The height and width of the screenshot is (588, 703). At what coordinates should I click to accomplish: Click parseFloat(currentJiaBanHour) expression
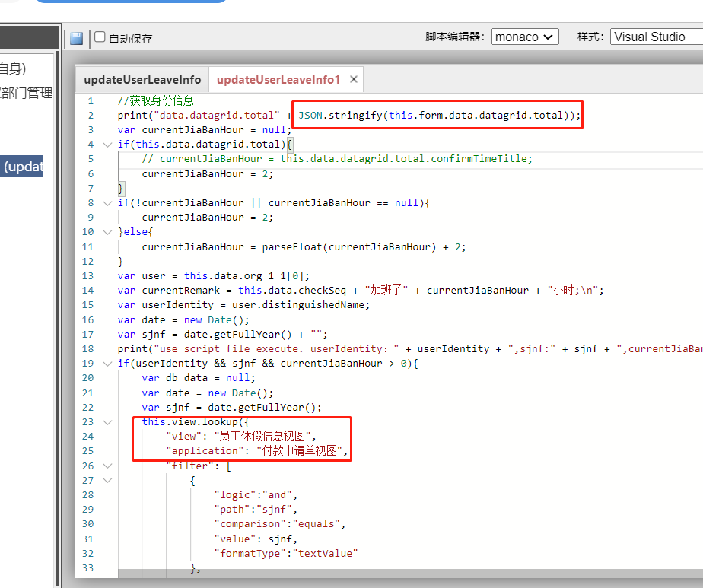348,246
